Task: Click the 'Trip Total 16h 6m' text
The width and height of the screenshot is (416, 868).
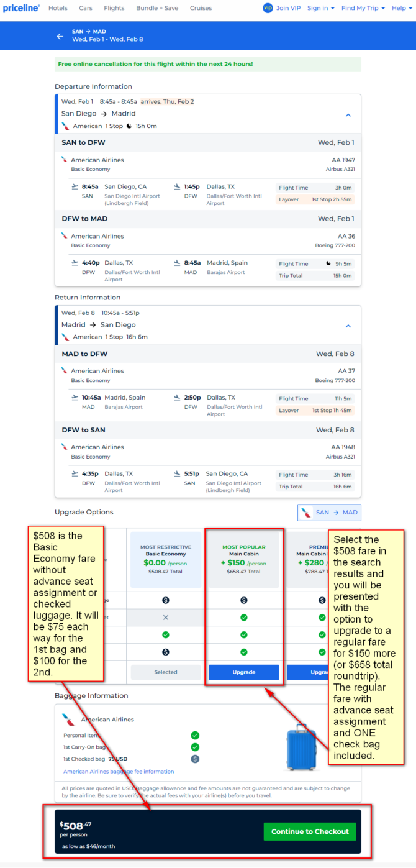Action: pyautogui.click(x=315, y=487)
